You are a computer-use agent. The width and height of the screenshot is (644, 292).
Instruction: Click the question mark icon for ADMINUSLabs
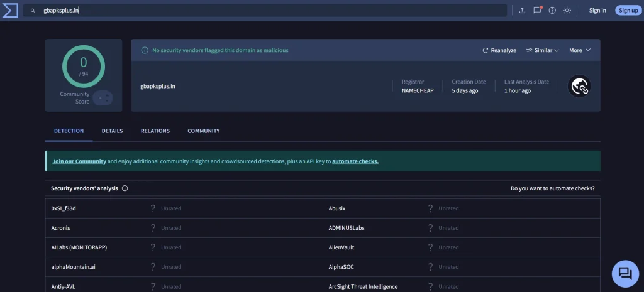coord(430,227)
